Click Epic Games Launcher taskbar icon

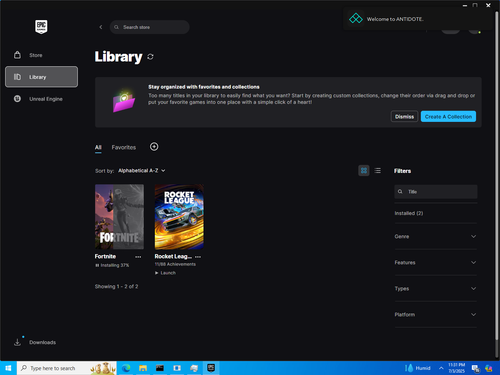[211, 368]
